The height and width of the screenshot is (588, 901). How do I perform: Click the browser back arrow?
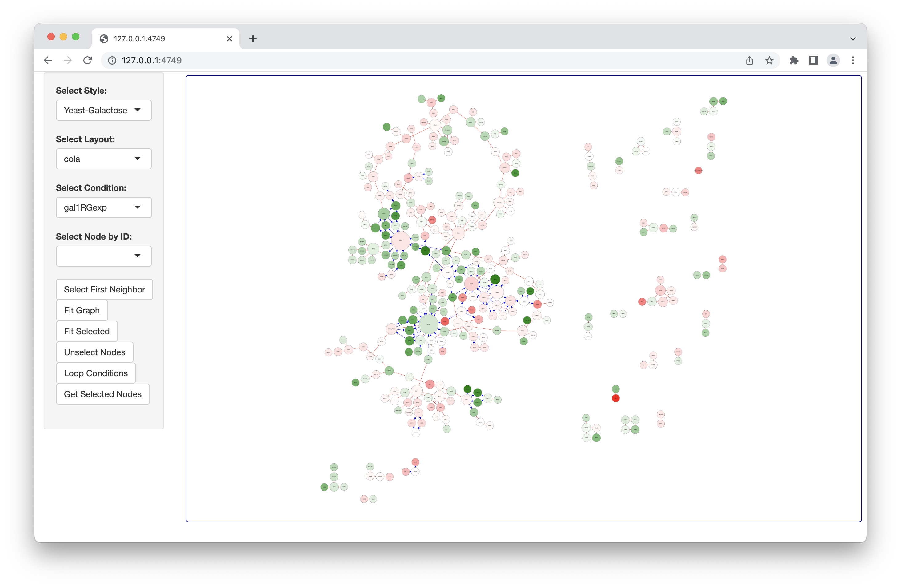48,61
